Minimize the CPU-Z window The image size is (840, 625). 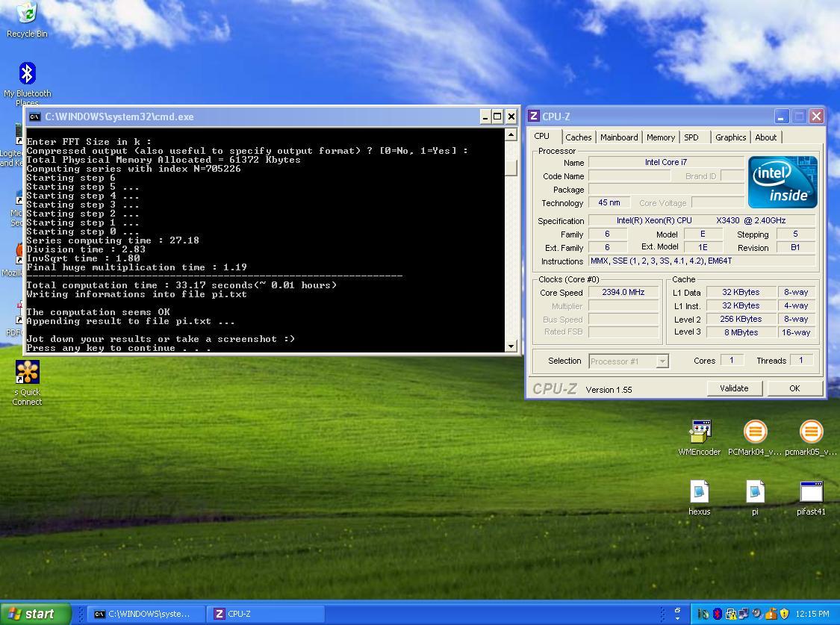(781, 116)
